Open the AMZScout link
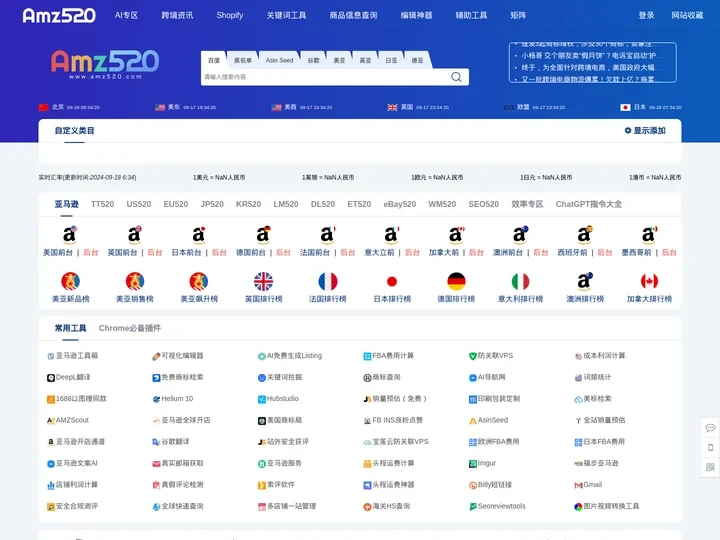Viewport: 720px width, 540px height. (68, 420)
